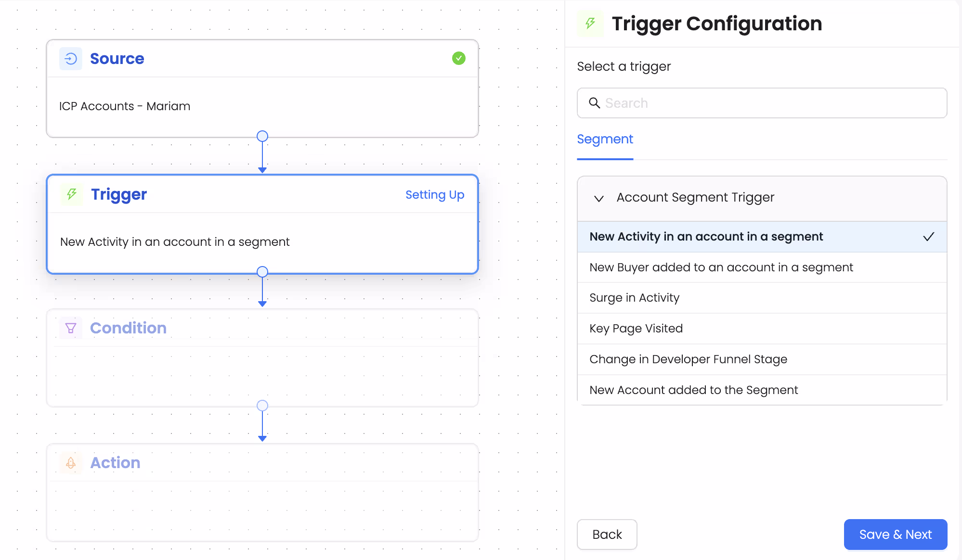Click the Source import icon

coord(70,58)
